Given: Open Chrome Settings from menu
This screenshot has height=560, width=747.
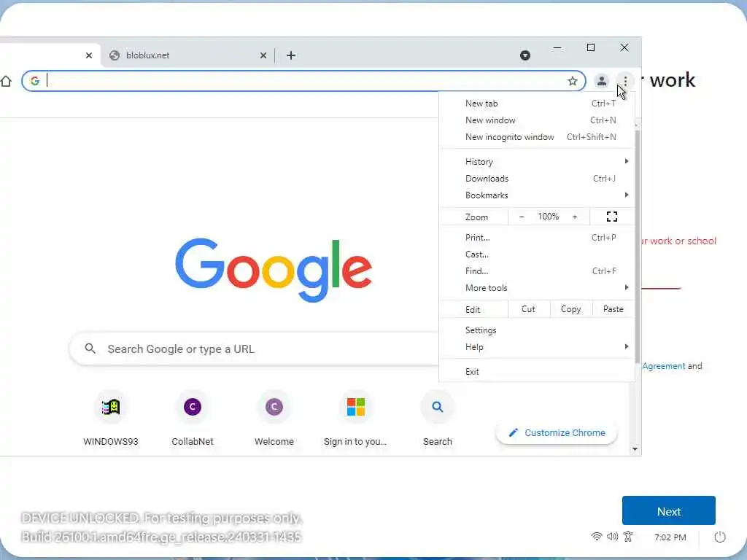Looking at the screenshot, I should pos(537,330).
